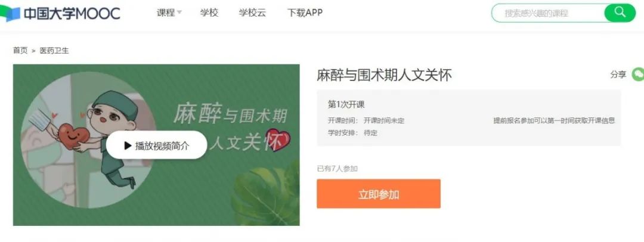Viewport: 644px width, 242px height.
Task: Follow the 首页 breadcrumb link
Action: click(20, 51)
